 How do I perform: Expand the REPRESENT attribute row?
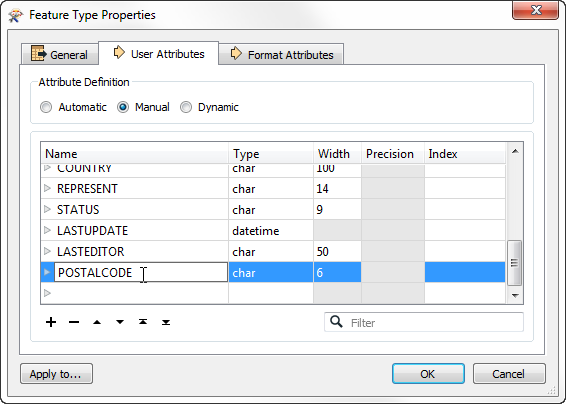click(x=47, y=188)
